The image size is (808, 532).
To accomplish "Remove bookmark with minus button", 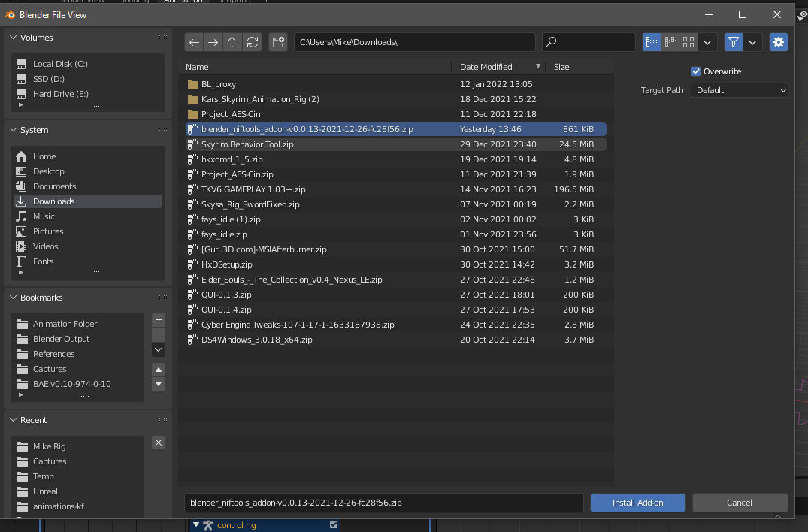I will (159, 334).
